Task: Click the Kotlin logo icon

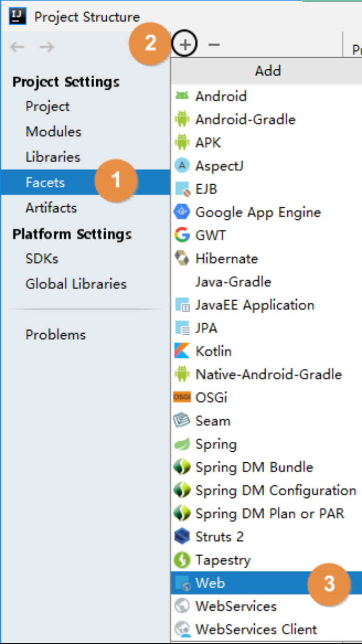Action: tap(182, 351)
